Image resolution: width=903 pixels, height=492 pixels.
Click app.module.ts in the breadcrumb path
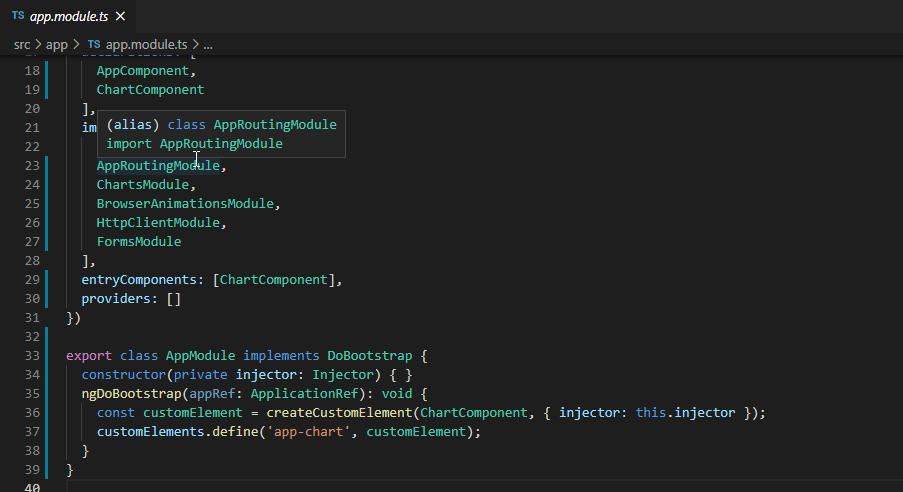tap(146, 45)
